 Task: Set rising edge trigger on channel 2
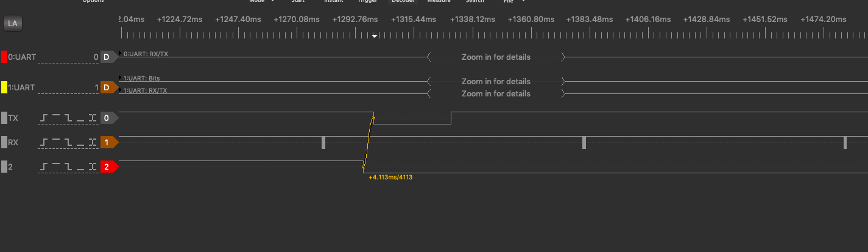pyautogui.click(x=44, y=167)
